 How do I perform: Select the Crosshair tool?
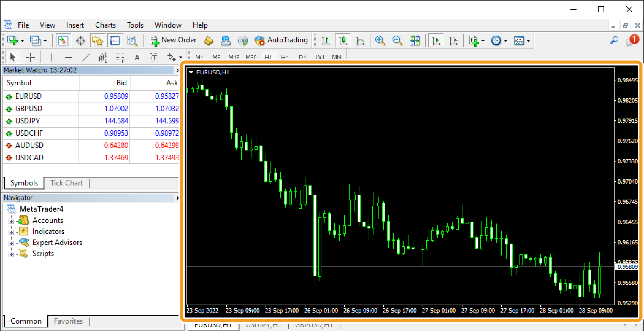tap(31, 57)
